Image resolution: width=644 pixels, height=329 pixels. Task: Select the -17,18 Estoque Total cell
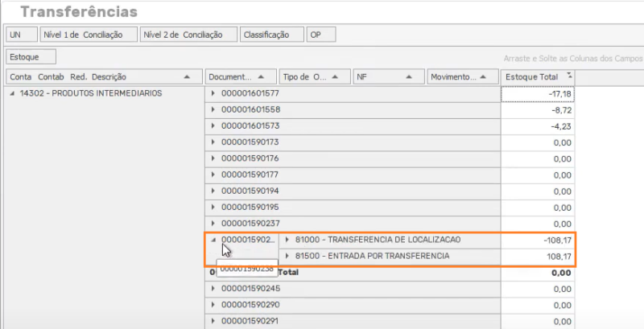click(538, 94)
